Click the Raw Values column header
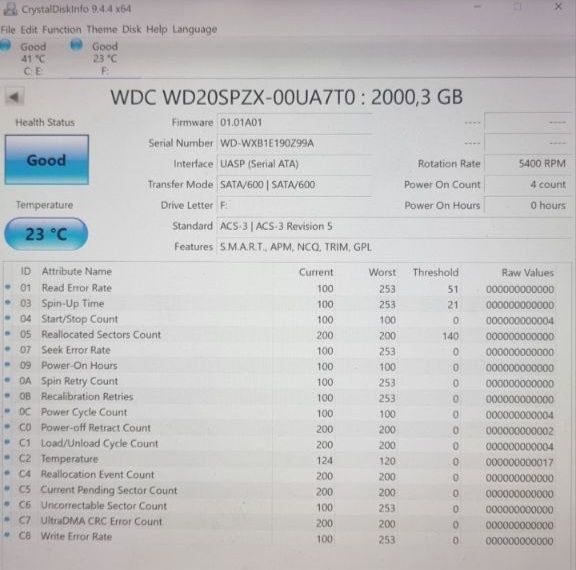The image size is (576, 570). pos(528,273)
